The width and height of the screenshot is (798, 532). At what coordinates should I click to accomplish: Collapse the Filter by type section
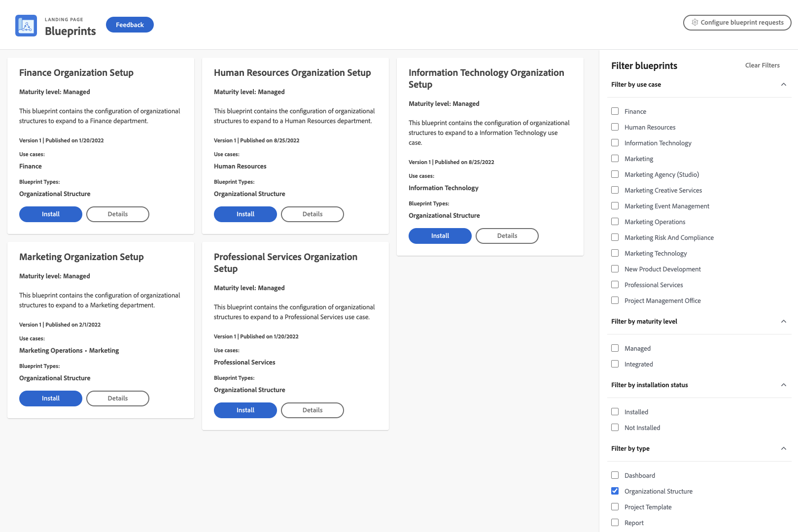point(784,448)
